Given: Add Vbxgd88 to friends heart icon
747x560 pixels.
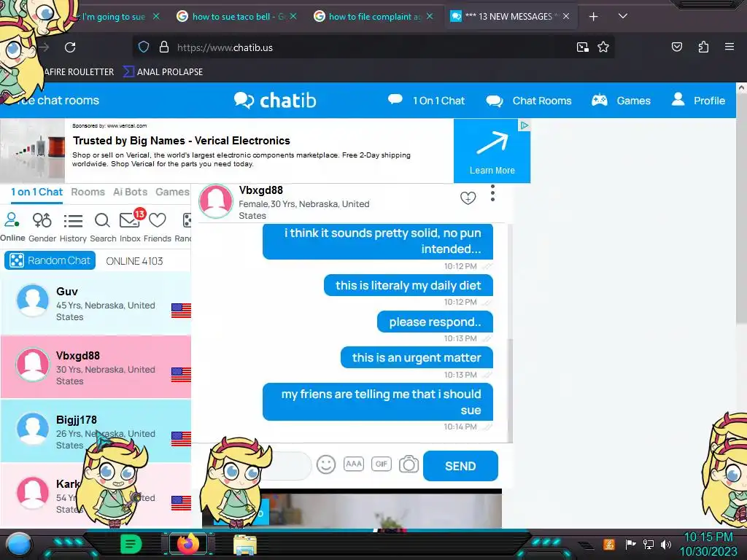Looking at the screenshot, I should pos(468,198).
